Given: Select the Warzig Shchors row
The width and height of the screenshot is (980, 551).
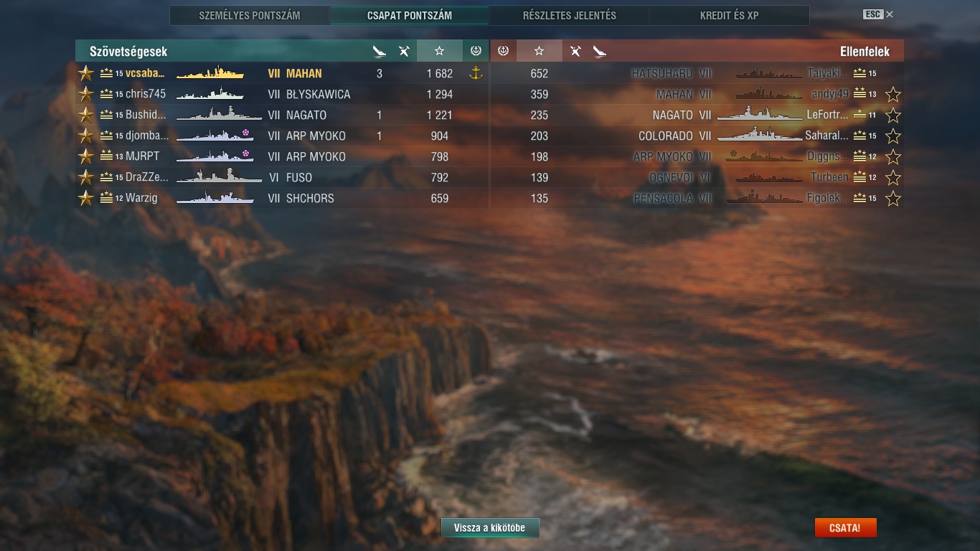Looking at the screenshot, I should pyautogui.click(x=282, y=199).
